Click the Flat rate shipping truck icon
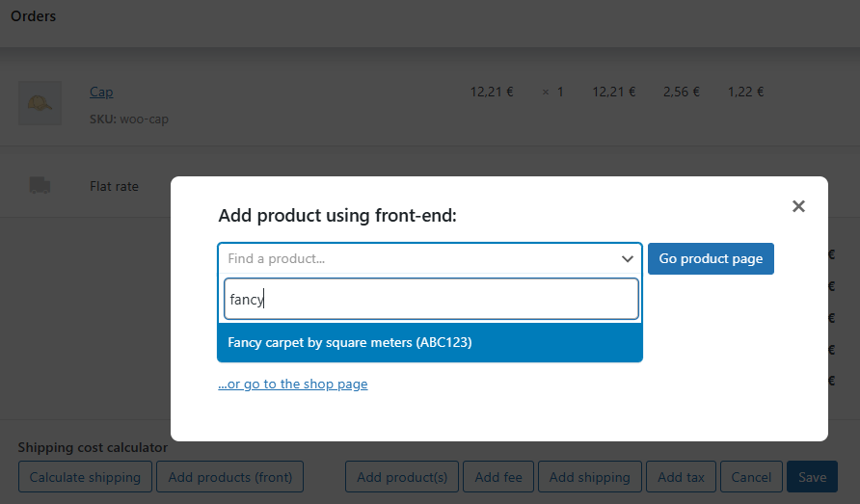 point(40,185)
